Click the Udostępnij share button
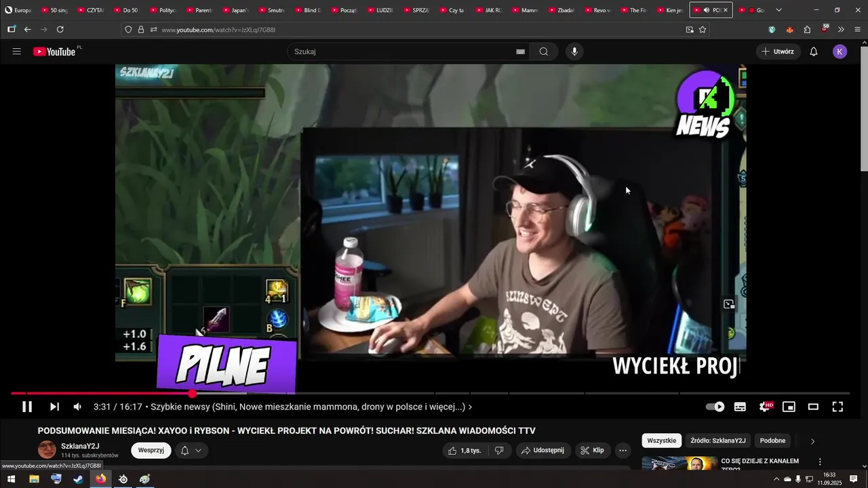Screen dimensions: 868x488 [542, 450]
